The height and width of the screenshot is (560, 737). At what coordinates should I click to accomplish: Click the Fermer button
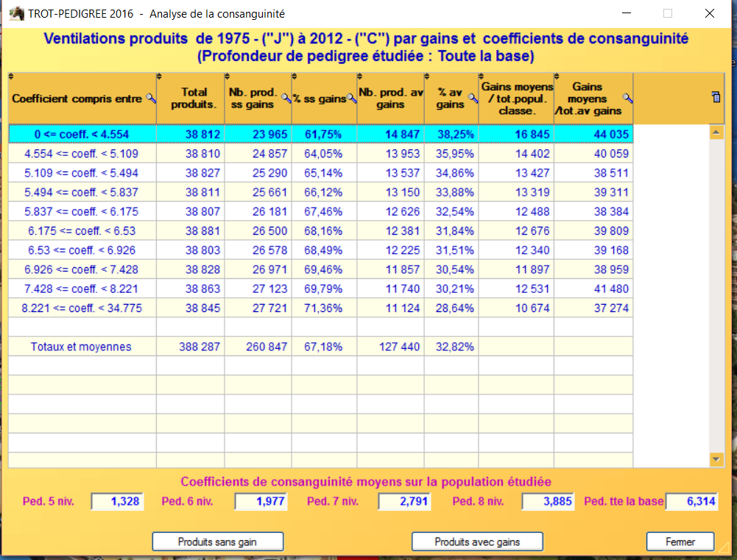pos(680,542)
